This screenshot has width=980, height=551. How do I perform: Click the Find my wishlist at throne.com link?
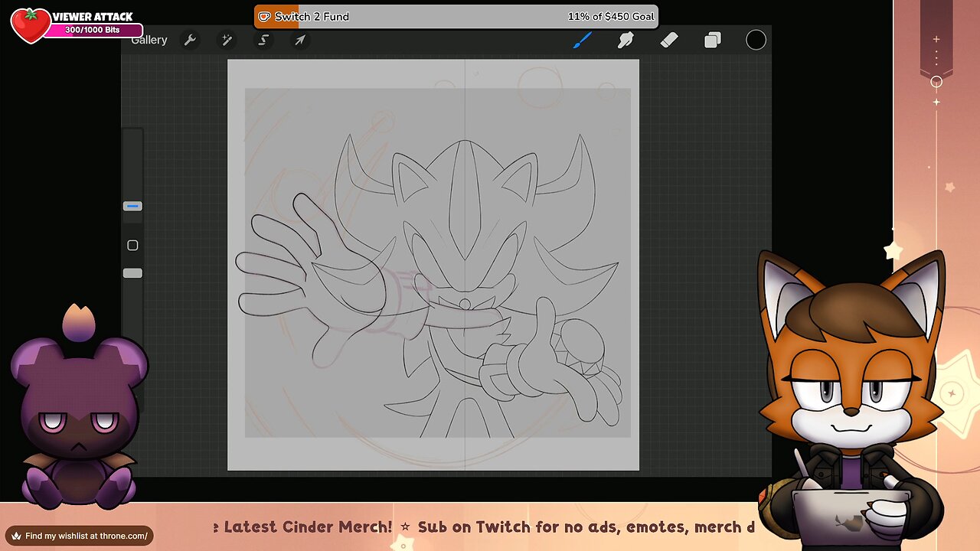coord(80,536)
